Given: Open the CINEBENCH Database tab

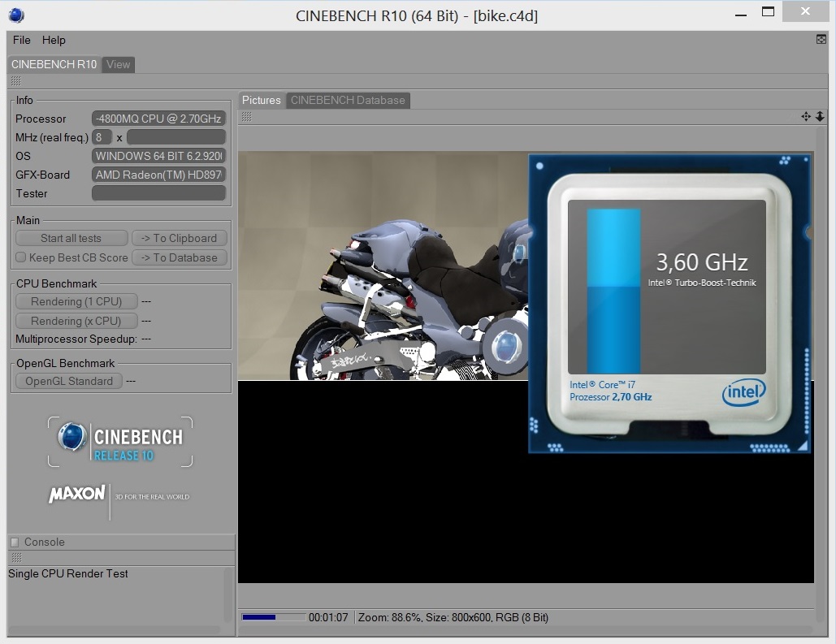Looking at the screenshot, I should coord(348,100).
